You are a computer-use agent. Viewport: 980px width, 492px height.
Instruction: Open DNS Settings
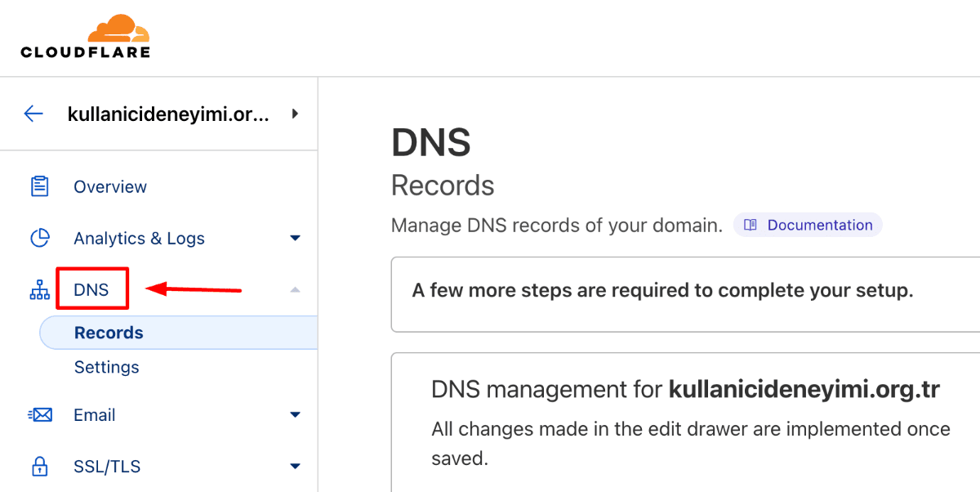tap(106, 367)
